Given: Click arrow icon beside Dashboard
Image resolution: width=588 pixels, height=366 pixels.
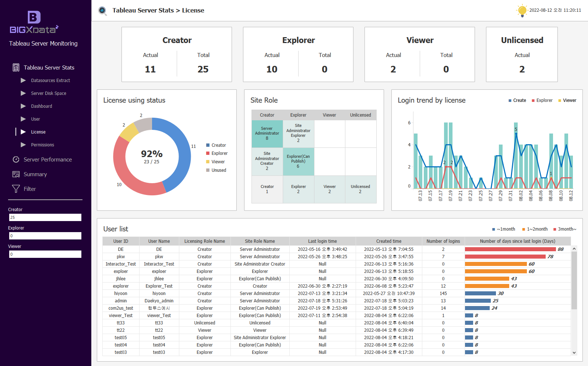Looking at the screenshot, I should [x=23, y=106].
